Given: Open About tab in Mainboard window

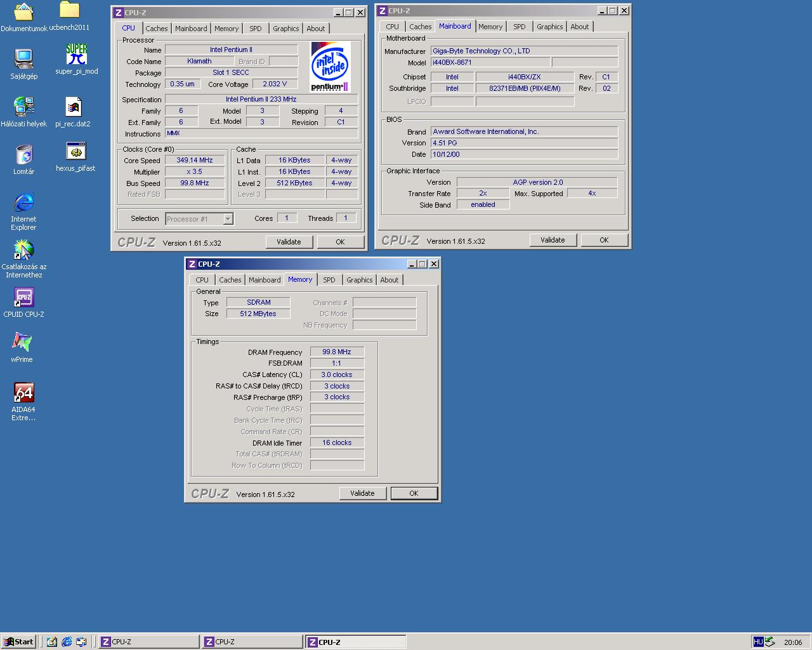Looking at the screenshot, I should point(580,27).
